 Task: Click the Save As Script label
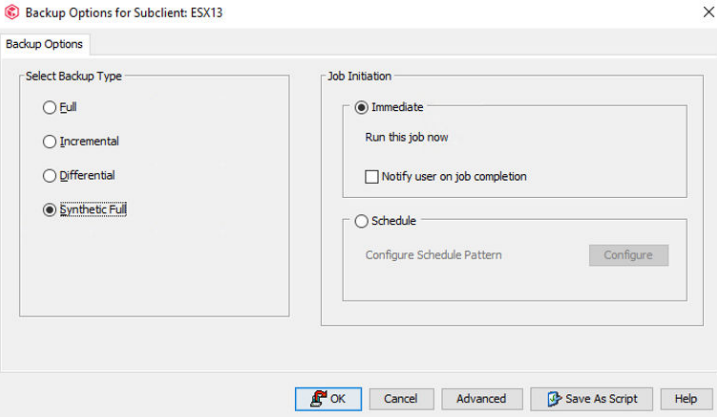(601, 398)
